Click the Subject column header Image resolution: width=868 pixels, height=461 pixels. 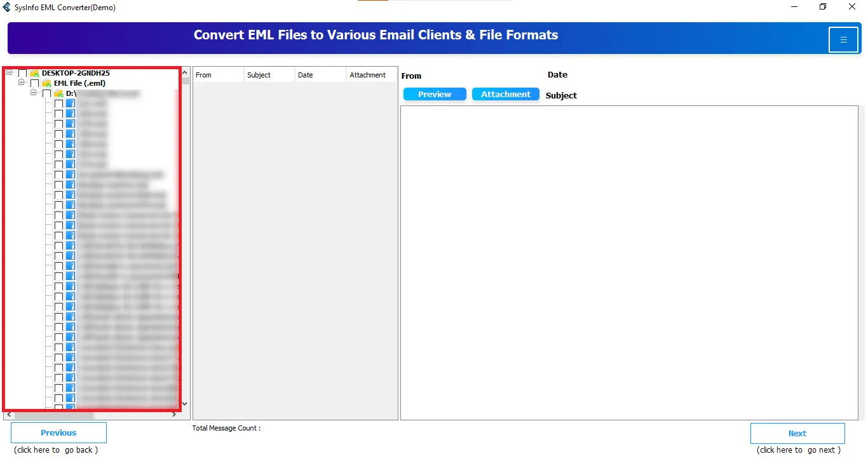pyautogui.click(x=269, y=75)
